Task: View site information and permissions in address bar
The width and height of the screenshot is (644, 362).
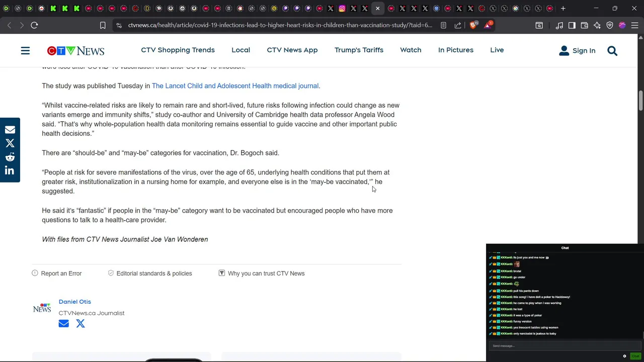Action: pos(118,25)
